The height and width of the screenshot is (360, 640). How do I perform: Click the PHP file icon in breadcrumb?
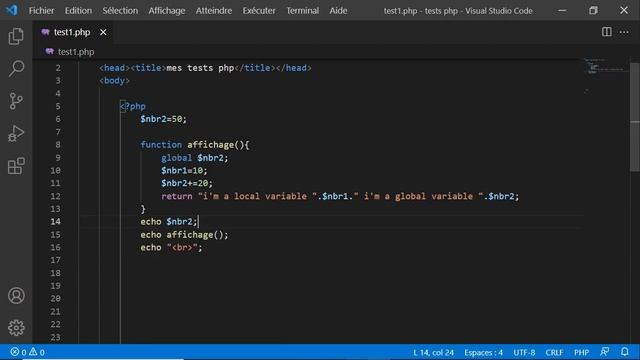(49, 51)
